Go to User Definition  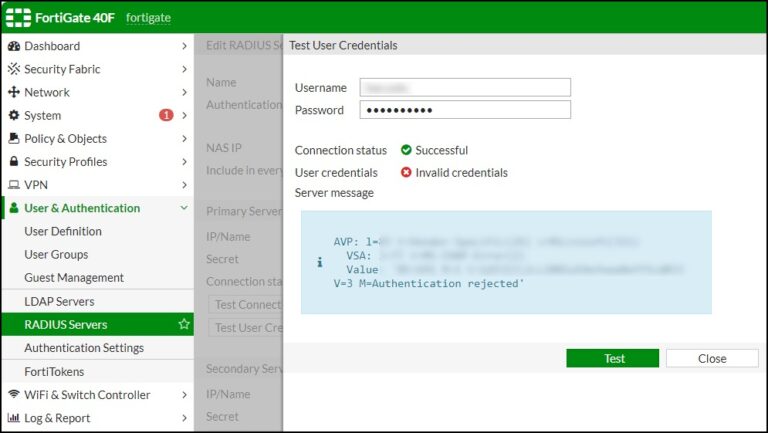tap(97, 231)
